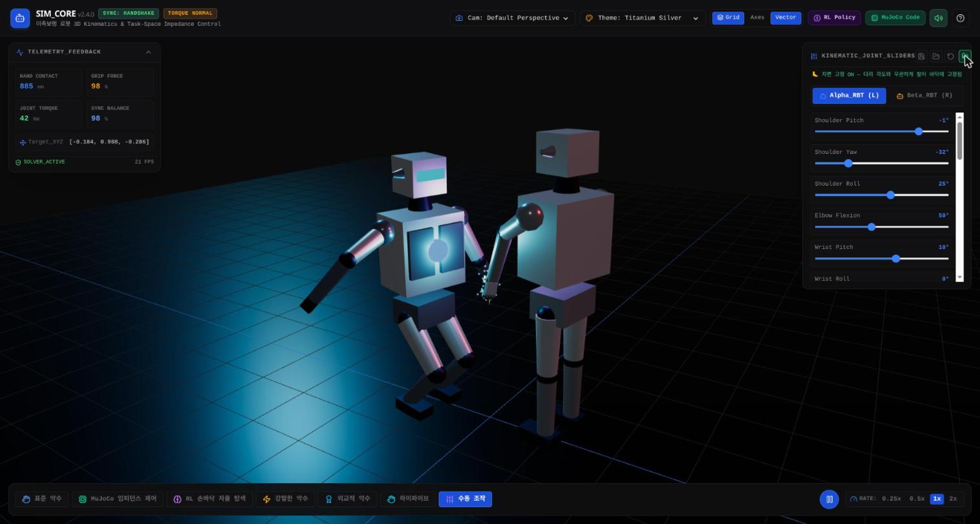
Task: Toggle the RL Policy mode
Action: (834, 17)
